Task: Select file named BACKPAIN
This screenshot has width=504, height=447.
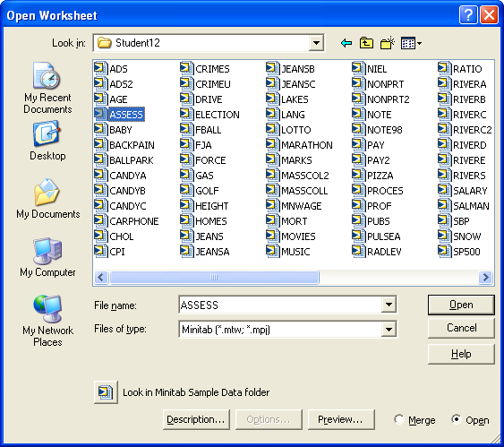Action: pos(132,145)
